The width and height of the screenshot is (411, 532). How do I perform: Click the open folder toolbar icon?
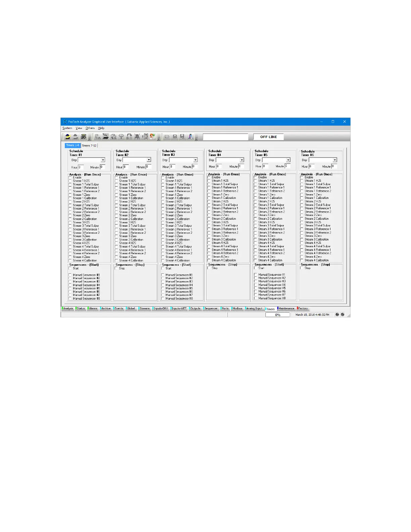pyautogui.click(x=167, y=137)
